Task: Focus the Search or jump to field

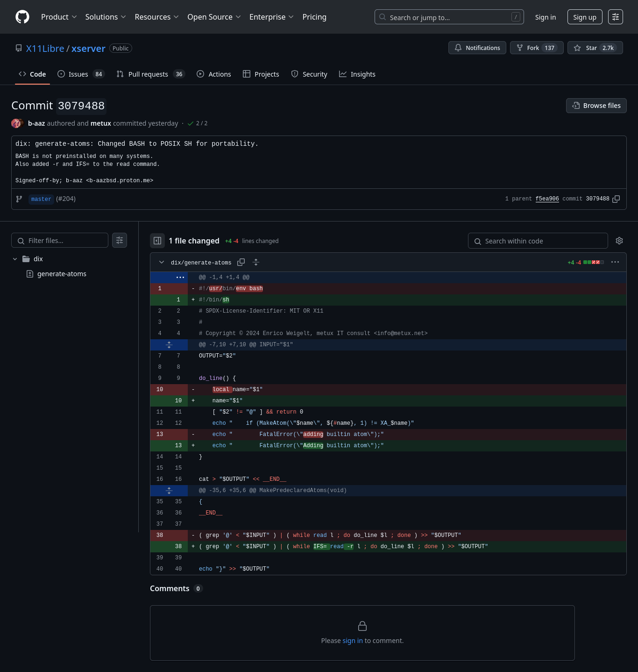Action: [x=449, y=17]
